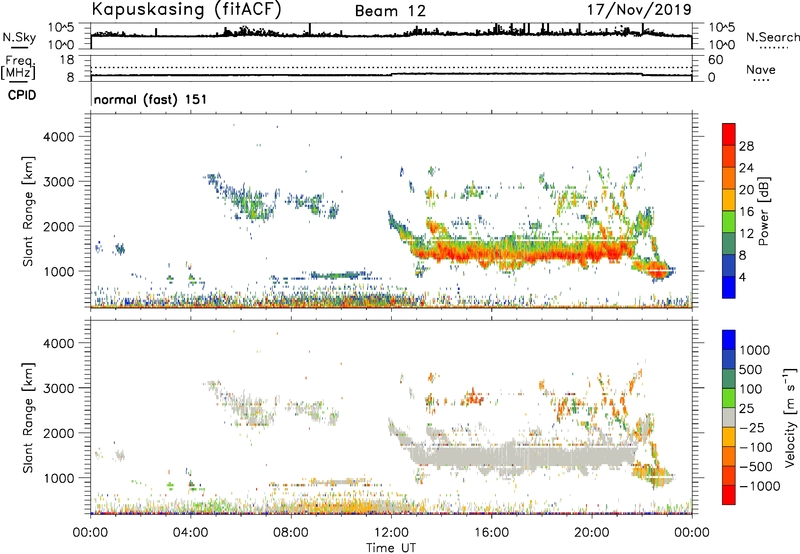This screenshot has height=554, width=800.
Task: Click the '12:00' time tick label
Action: (x=391, y=533)
